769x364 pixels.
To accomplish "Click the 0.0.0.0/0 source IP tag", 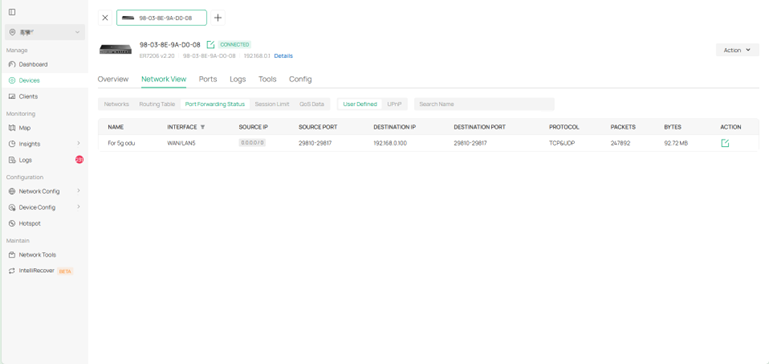I will pos(252,143).
